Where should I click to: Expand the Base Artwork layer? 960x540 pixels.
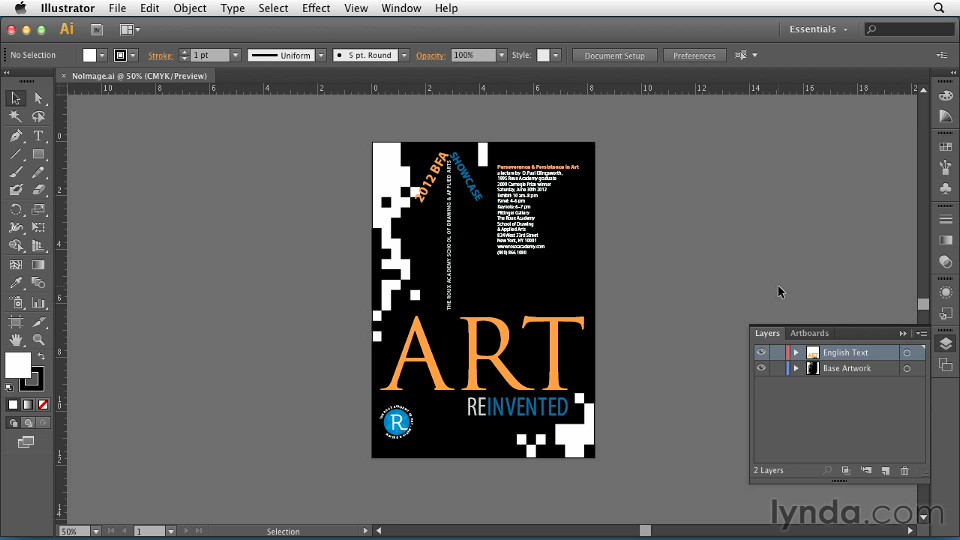796,369
